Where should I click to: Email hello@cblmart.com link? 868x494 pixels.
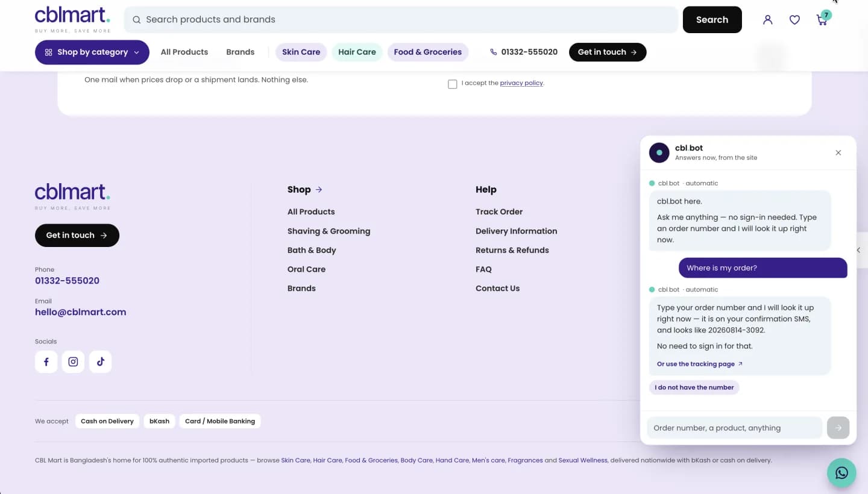coord(80,312)
